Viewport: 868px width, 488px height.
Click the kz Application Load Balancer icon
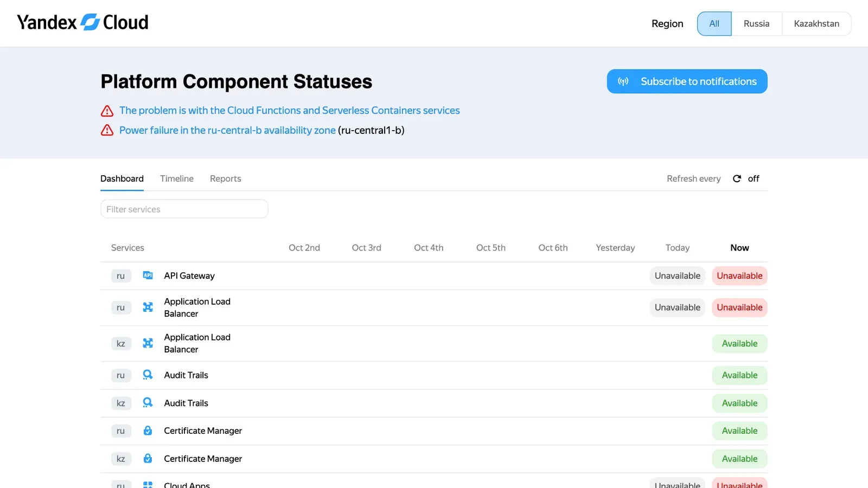tap(148, 343)
